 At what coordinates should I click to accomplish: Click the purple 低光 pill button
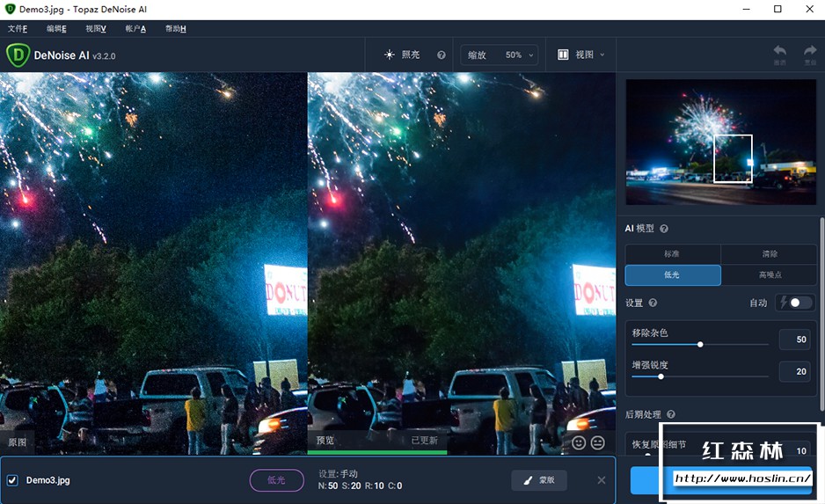click(277, 479)
